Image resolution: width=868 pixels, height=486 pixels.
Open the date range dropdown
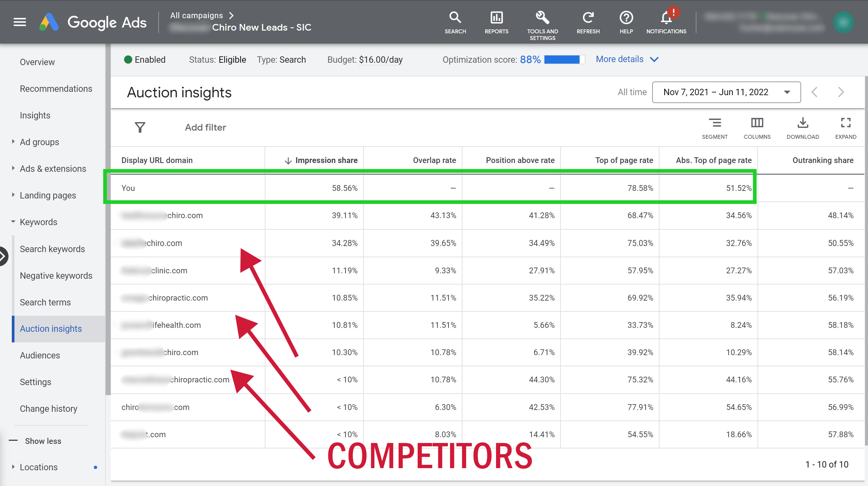726,92
